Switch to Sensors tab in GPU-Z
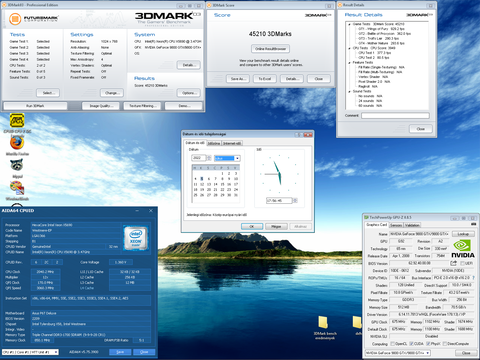Image resolution: width=480 pixels, height=360 pixels. click(x=396, y=225)
